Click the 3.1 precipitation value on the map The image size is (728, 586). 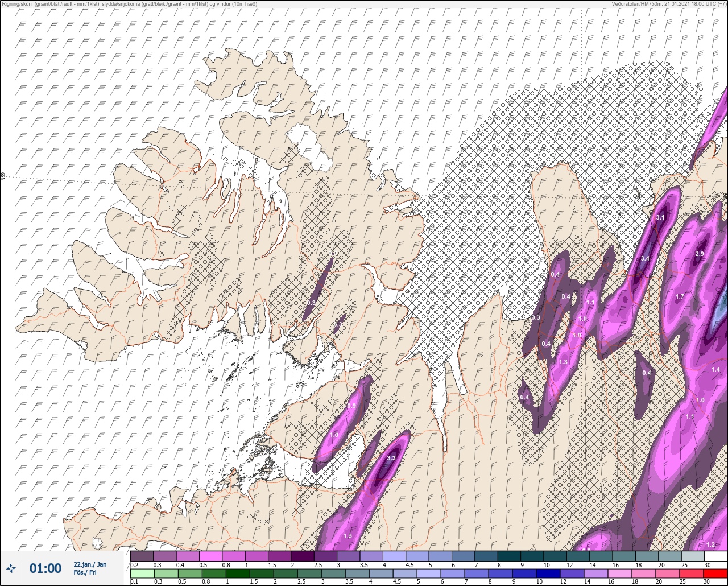660,217
